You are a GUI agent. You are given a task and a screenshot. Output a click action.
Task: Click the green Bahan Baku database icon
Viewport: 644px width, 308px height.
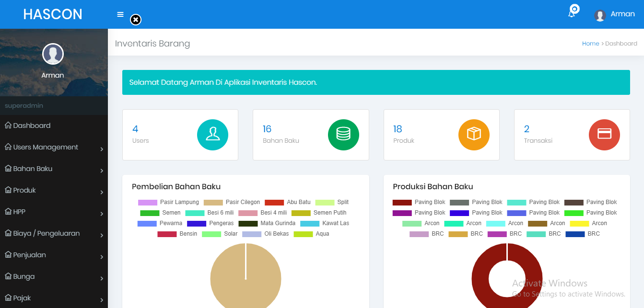[x=343, y=135]
